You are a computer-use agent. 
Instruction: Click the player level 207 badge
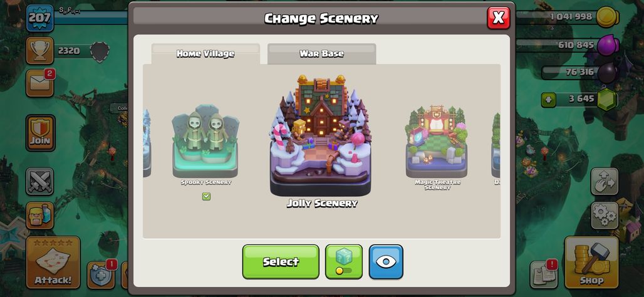point(40,18)
